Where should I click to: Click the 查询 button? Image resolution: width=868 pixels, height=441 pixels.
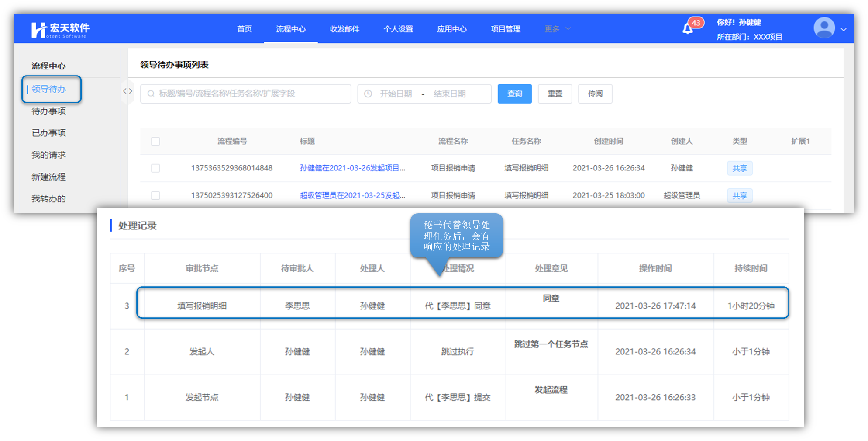[x=514, y=94]
